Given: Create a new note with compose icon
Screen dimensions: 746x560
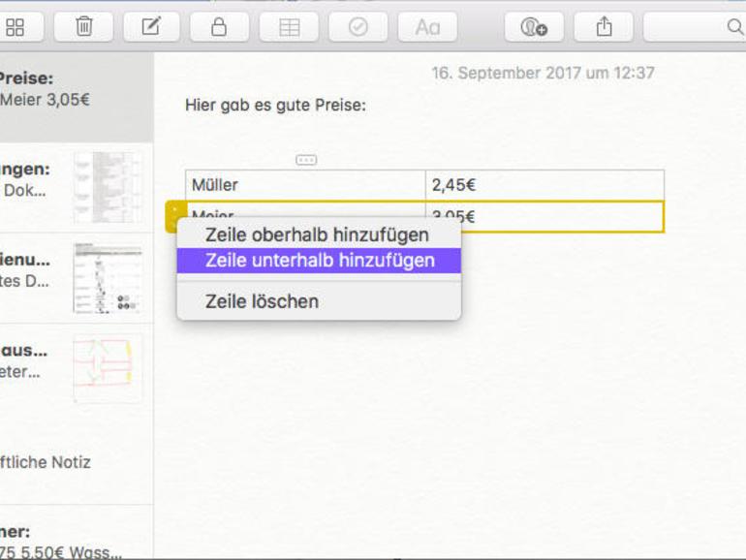Looking at the screenshot, I should pyautogui.click(x=151, y=27).
